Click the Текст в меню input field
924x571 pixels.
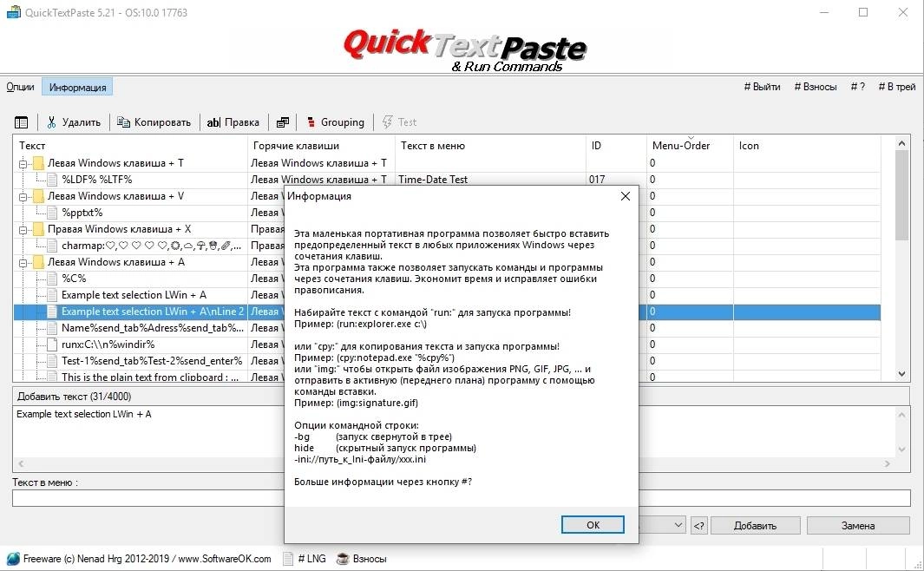462,498
